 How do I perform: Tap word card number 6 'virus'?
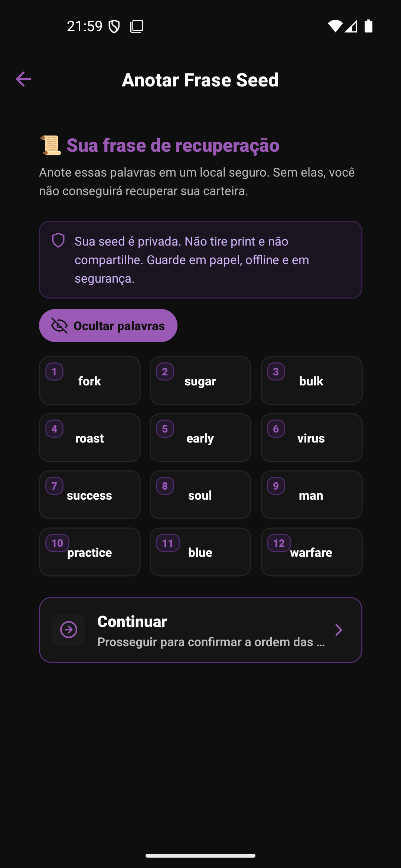point(311,438)
